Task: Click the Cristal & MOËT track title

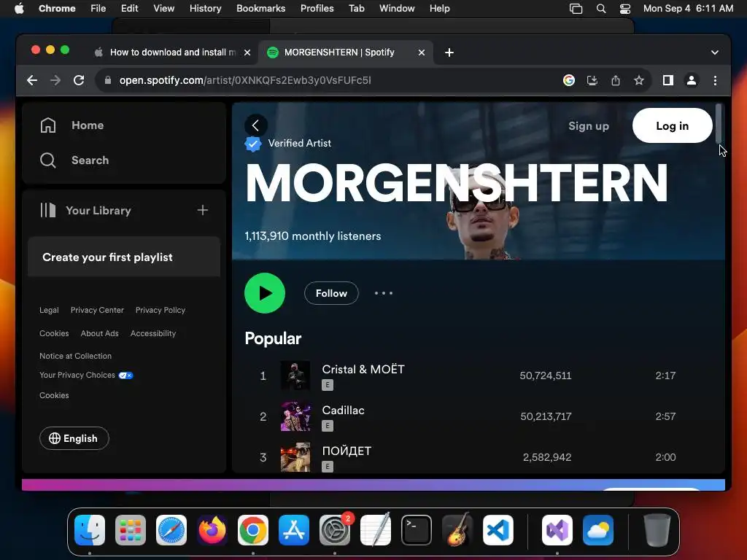Action: pyautogui.click(x=363, y=369)
